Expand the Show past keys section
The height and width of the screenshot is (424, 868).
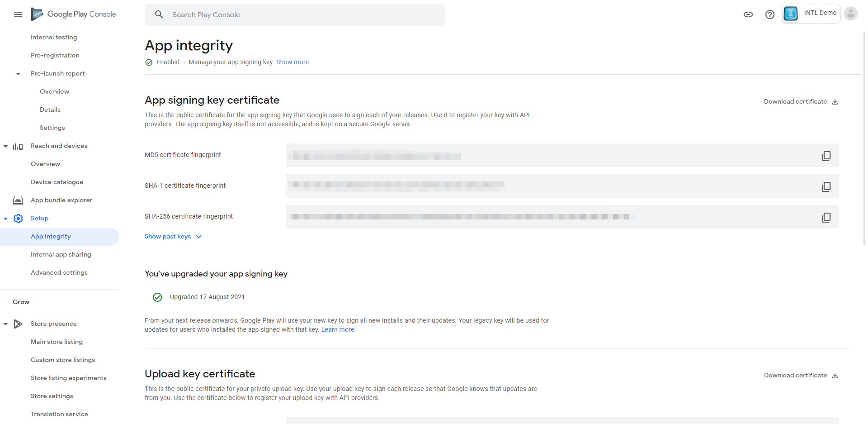click(173, 236)
